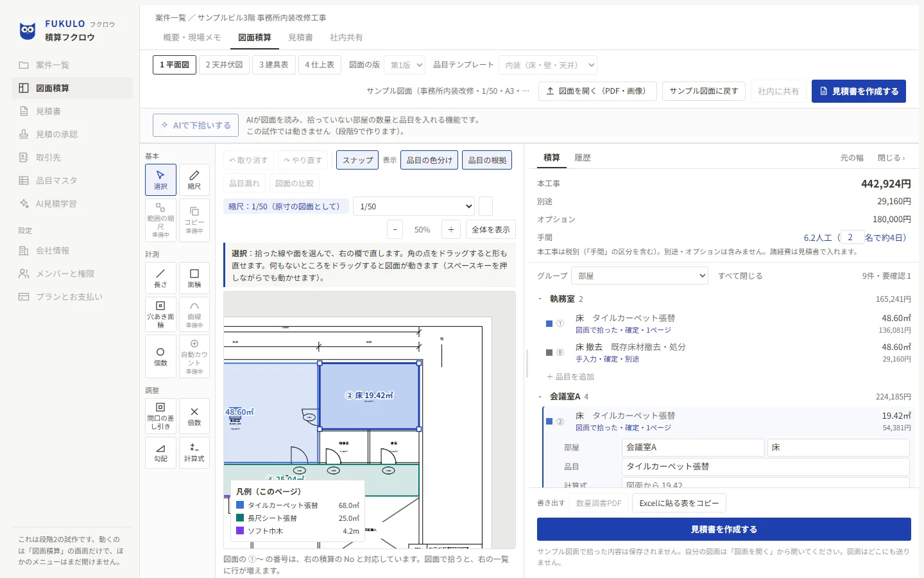Go to 見積の承認 in the sidebar
924x578 pixels.
[72, 134]
